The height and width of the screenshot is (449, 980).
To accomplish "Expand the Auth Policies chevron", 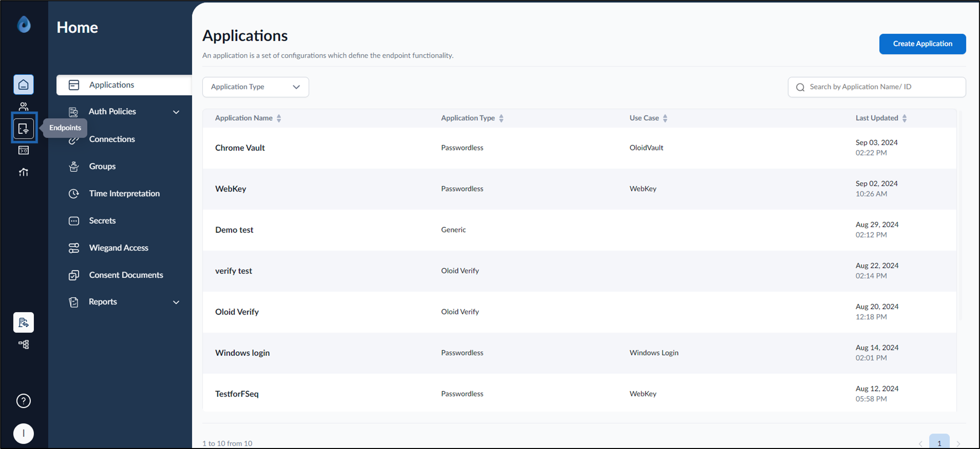I will 176,112.
